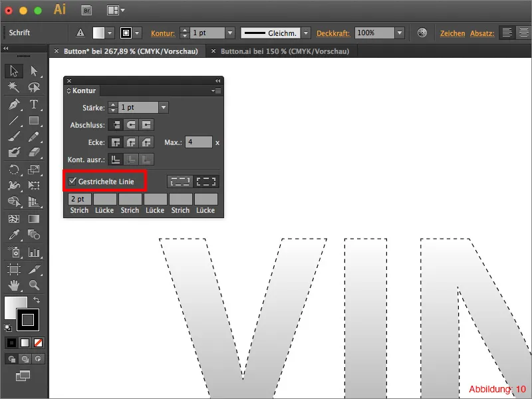This screenshot has height=399, width=532.
Task: Open Zeichen panel link
Action: (453, 33)
